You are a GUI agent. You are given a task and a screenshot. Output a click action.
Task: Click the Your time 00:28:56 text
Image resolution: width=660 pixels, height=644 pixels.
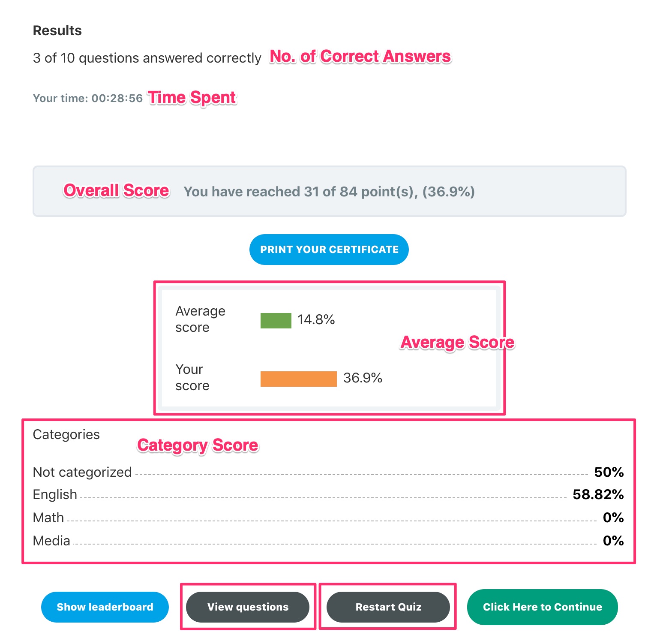tap(88, 98)
